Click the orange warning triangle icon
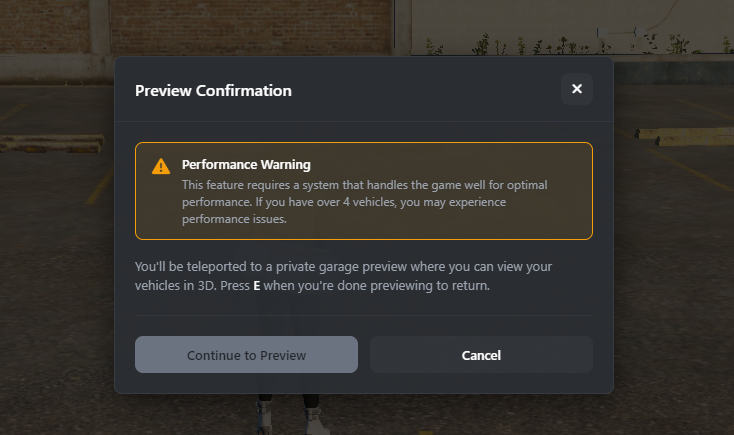The image size is (734, 435). 161,166
